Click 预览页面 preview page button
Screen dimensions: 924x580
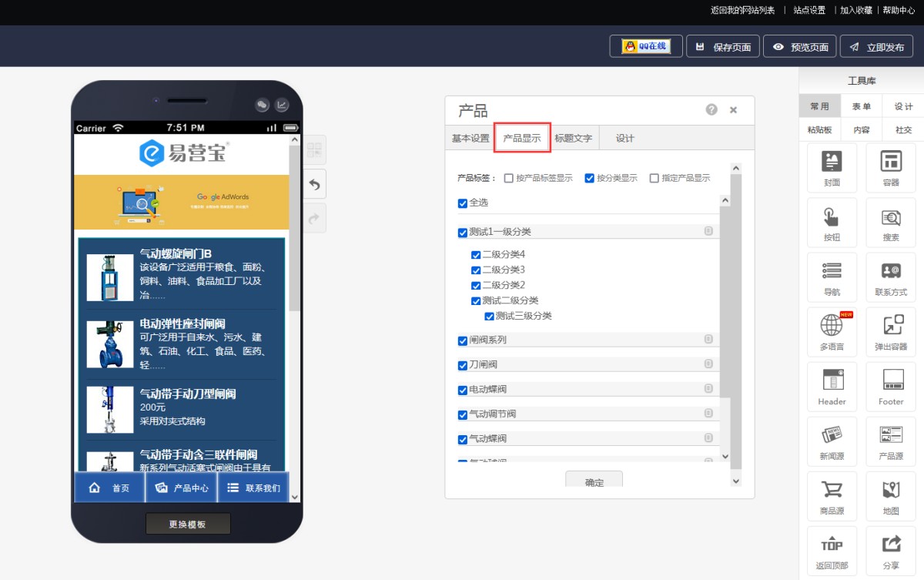[800, 47]
